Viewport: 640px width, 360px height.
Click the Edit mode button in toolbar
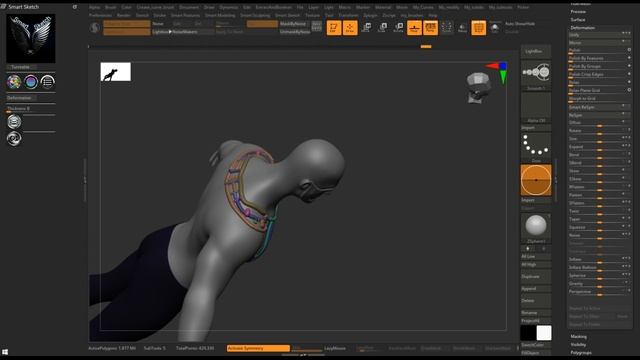[333, 28]
